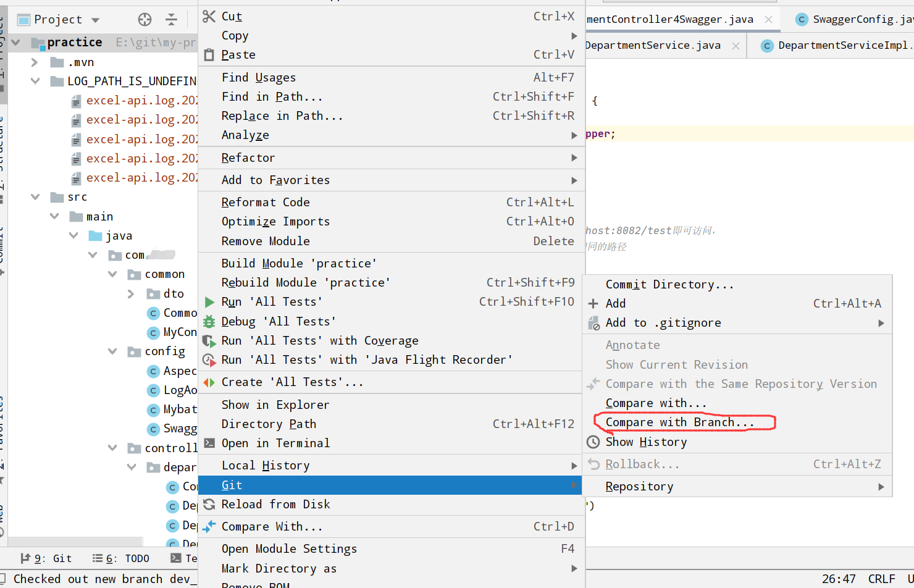Click the TODO list icon in bottom bar
This screenshot has width=914, height=588.
(x=97, y=558)
